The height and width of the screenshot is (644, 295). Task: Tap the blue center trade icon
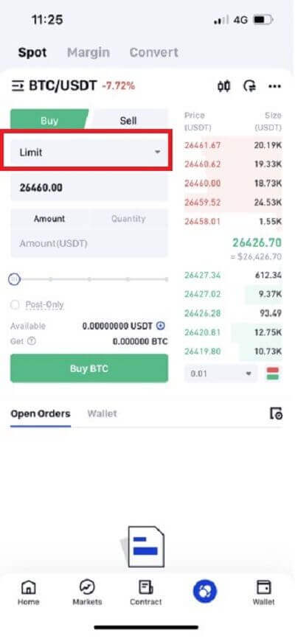pos(205,591)
